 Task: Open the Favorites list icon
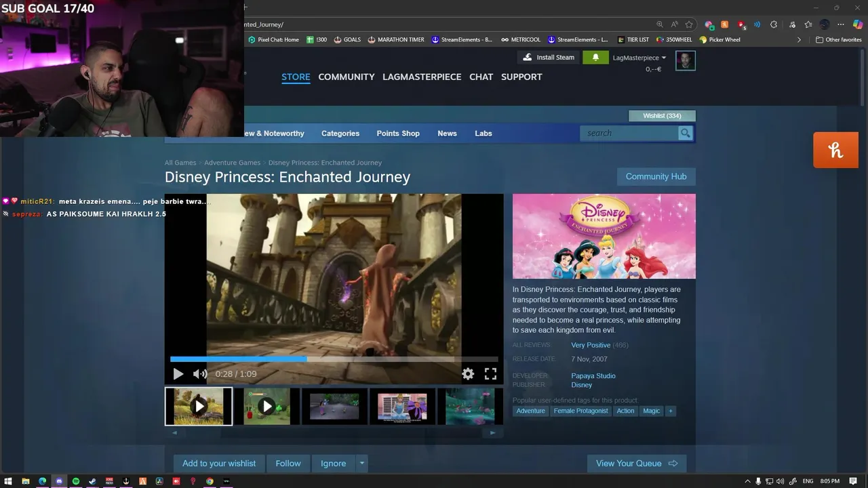[x=808, y=24]
